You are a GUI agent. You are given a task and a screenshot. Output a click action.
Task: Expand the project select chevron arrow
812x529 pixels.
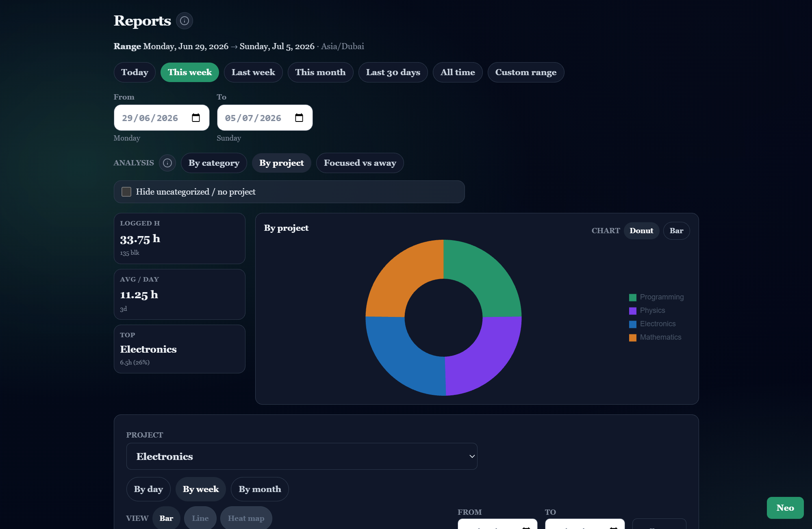pyautogui.click(x=472, y=456)
